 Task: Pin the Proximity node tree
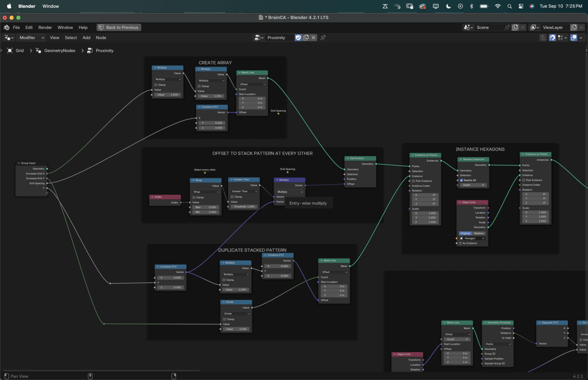coord(323,38)
